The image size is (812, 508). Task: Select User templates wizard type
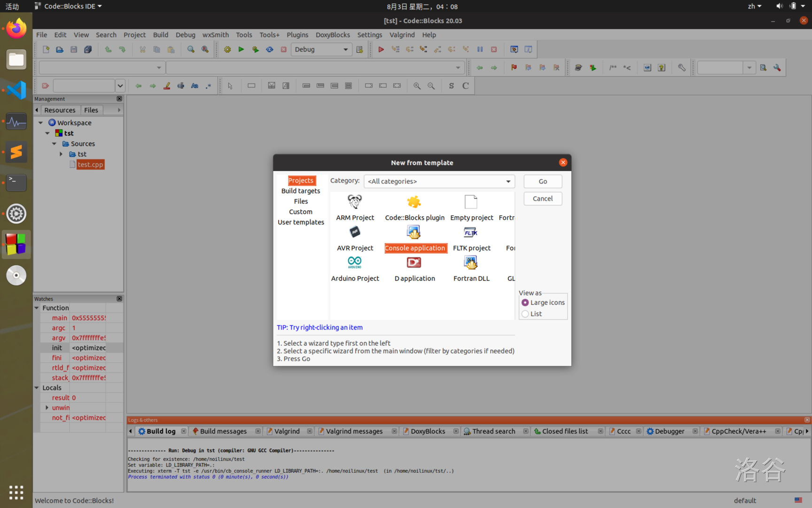click(301, 222)
